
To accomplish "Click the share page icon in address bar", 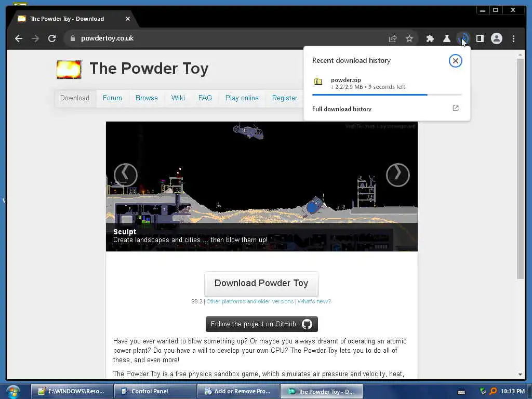I will point(393,38).
